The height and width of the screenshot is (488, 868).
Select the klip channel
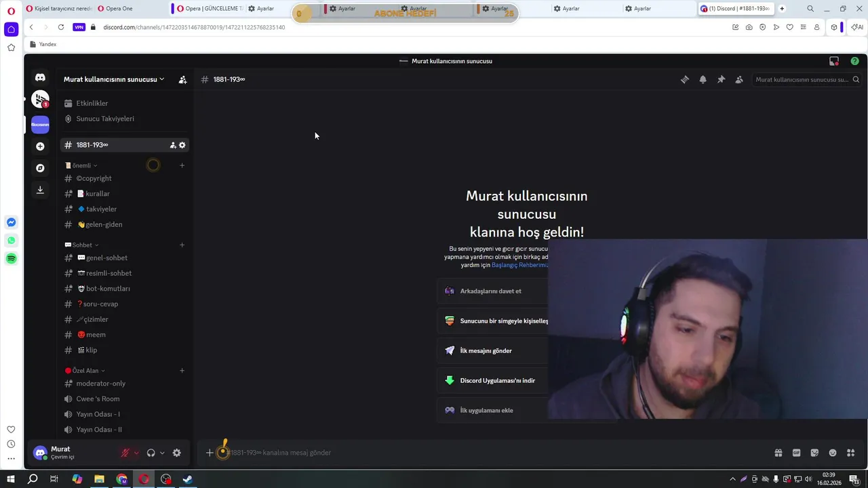pyautogui.click(x=124, y=350)
